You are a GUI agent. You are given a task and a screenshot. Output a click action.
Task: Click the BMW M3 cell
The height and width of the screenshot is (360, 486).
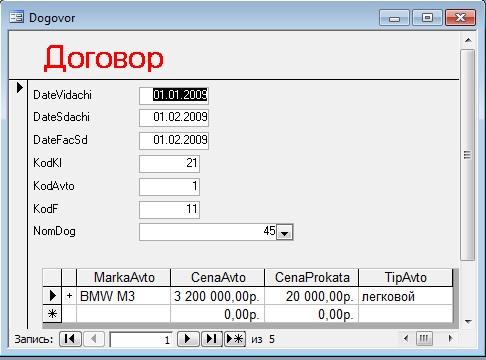click(x=124, y=296)
